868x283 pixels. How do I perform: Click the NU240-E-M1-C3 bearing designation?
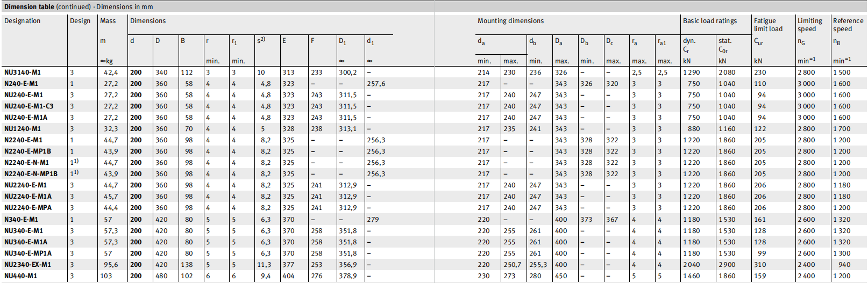point(29,106)
